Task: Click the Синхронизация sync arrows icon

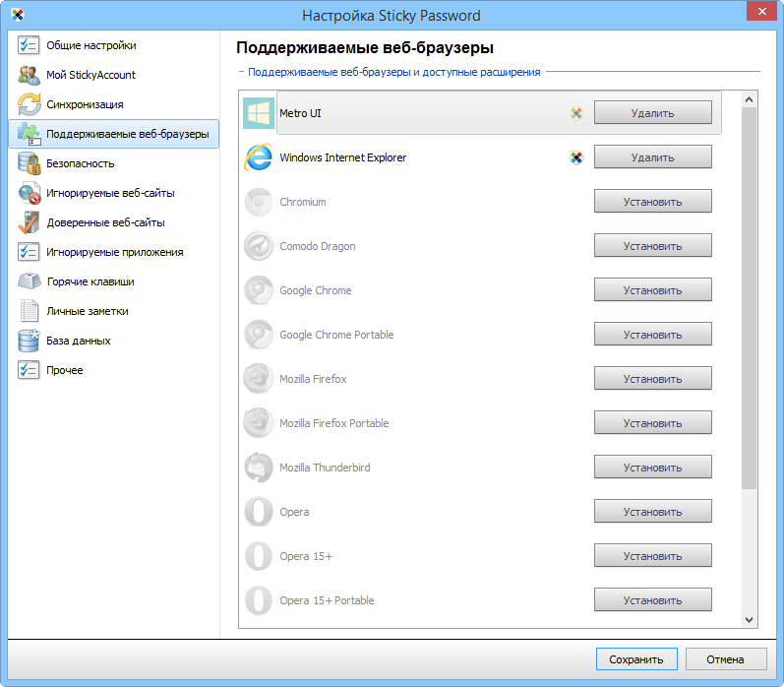Action: coord(29,104)
